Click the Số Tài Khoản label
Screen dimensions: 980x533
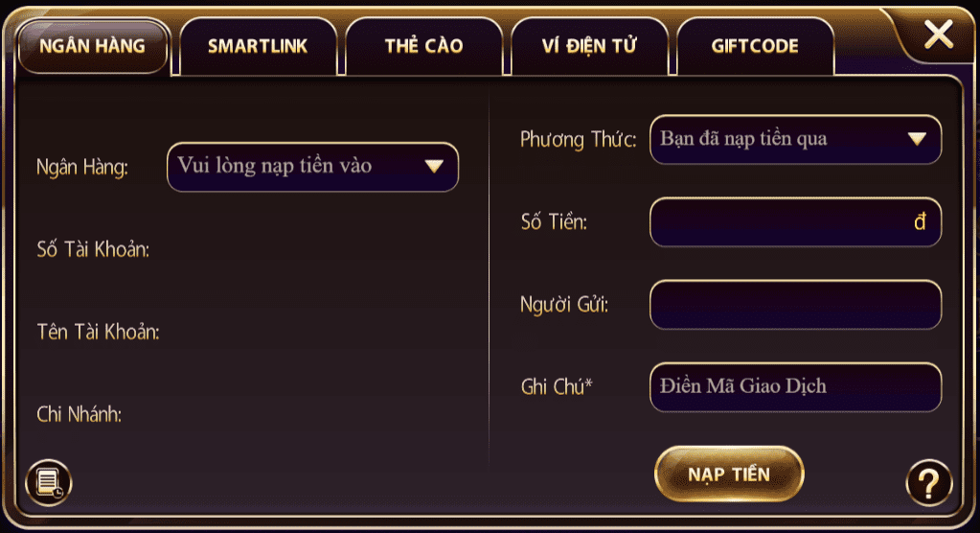[x=93, y=250]
